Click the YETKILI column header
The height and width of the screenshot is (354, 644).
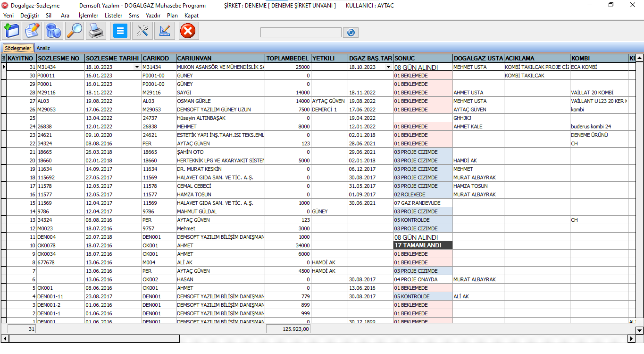[329, 59]
